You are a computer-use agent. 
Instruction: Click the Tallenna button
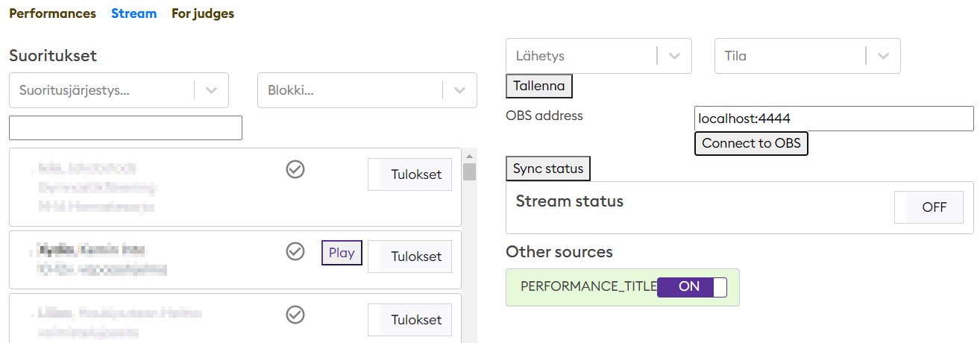point(538,86)
